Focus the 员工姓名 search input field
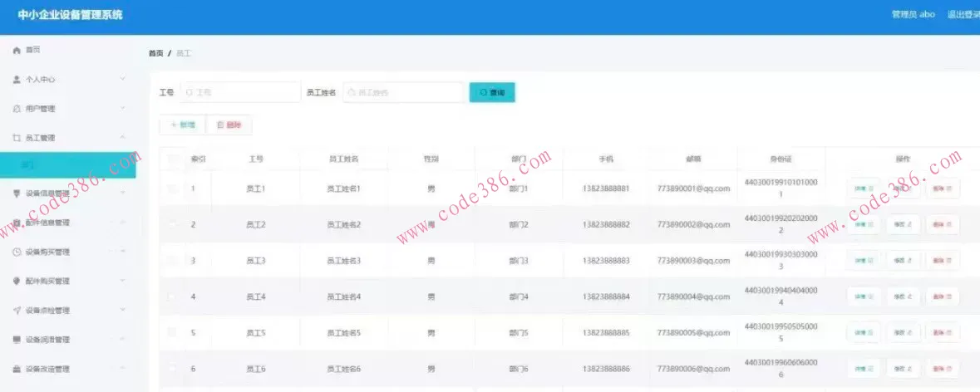 pyautogui.click(x=403, y=92)
